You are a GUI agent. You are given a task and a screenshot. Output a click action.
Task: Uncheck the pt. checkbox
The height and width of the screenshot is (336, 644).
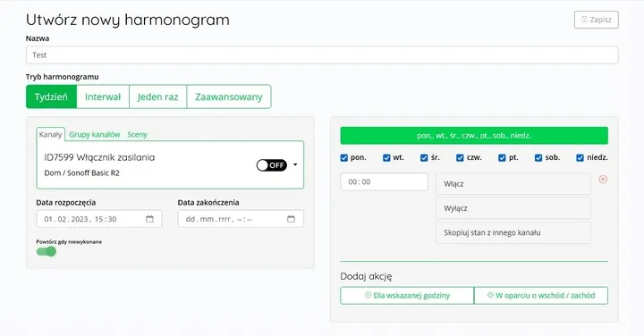[x=502, y=158]
